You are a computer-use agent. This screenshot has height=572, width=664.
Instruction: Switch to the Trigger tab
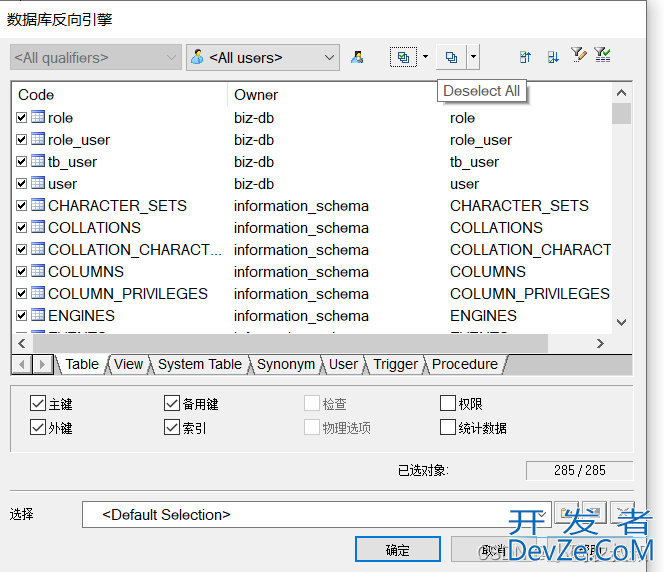[x=396, y=364]
